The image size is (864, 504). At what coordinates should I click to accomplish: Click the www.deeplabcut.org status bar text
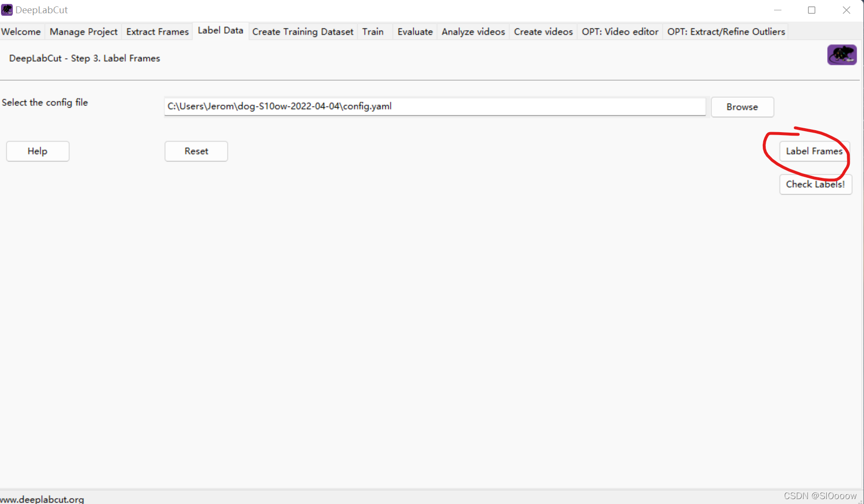[x=42, y=499]
